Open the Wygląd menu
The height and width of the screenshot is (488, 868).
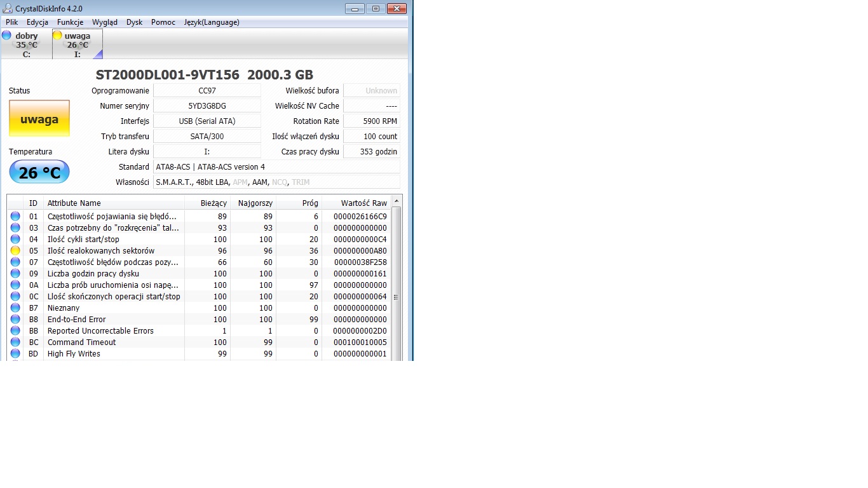[x=105, y=22]
